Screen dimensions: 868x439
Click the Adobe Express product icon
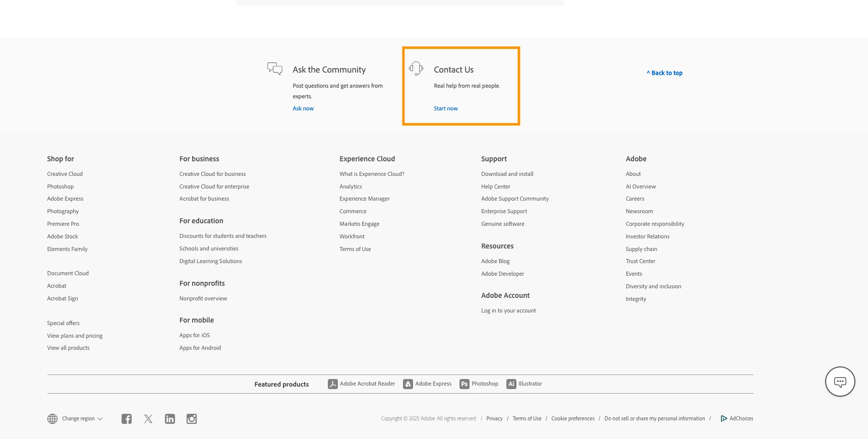(x=408, y=384)
